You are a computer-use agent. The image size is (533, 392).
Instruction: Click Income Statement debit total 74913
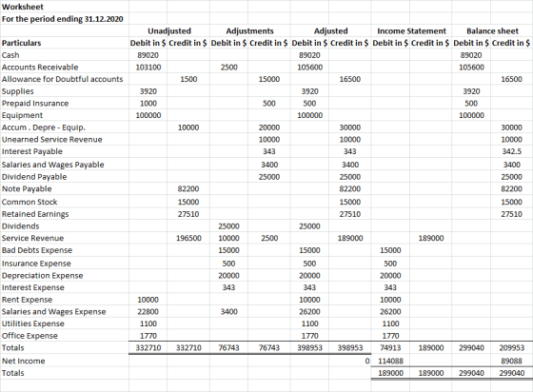pos(390,348)
